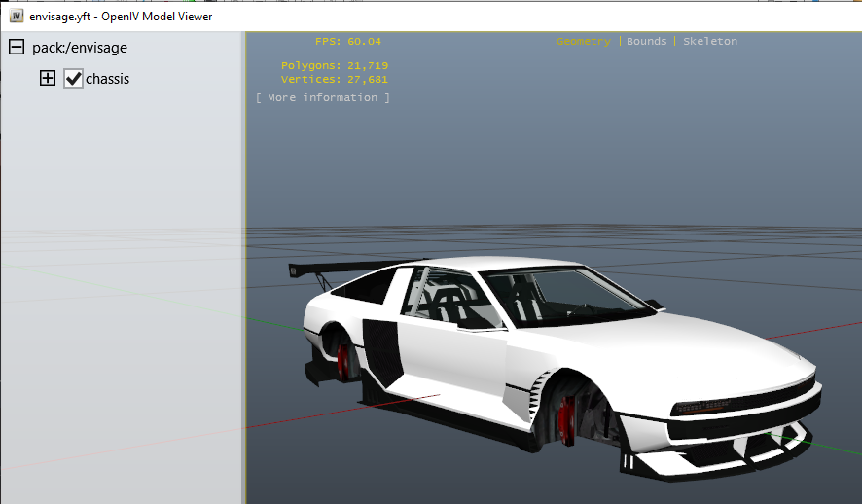862x504 pixels.
Task: Click the red rear brake caliper
Action: tap(342, 361)
